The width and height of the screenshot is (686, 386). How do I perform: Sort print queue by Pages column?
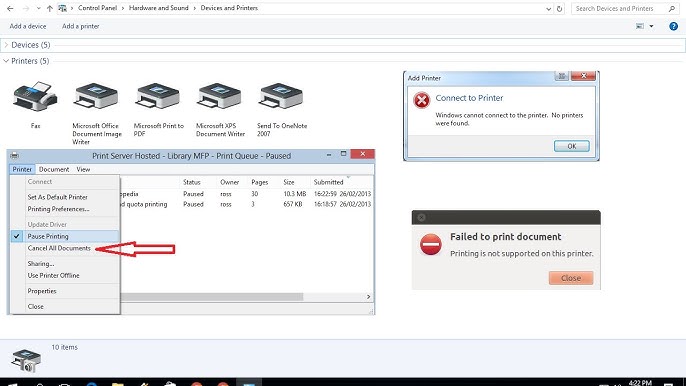259,182
